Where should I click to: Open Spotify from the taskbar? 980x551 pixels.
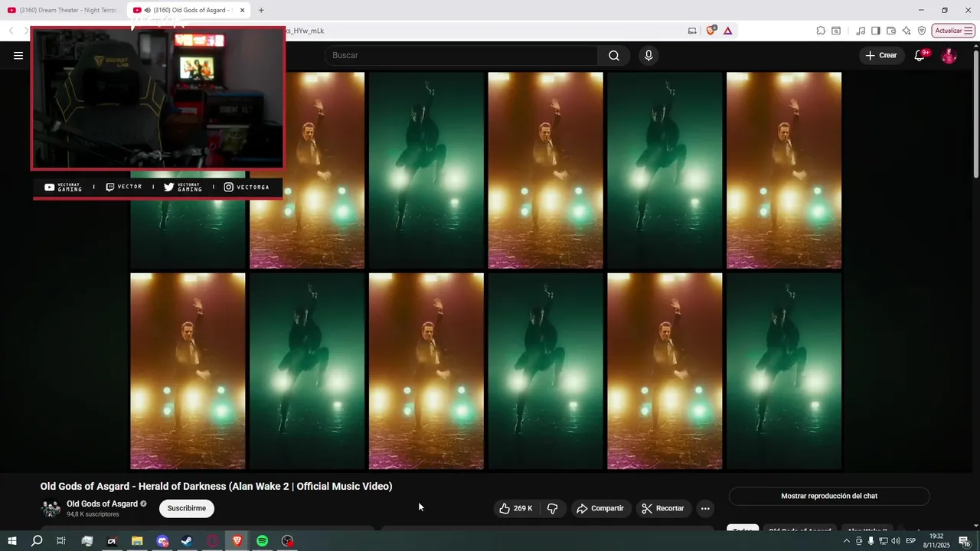click(x=262, y=541)
